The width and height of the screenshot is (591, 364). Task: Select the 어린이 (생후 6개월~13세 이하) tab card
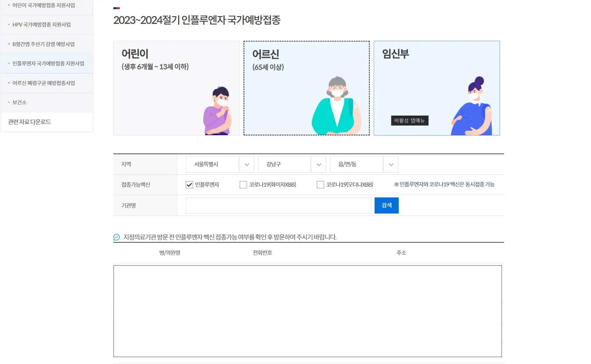point(176,88)
